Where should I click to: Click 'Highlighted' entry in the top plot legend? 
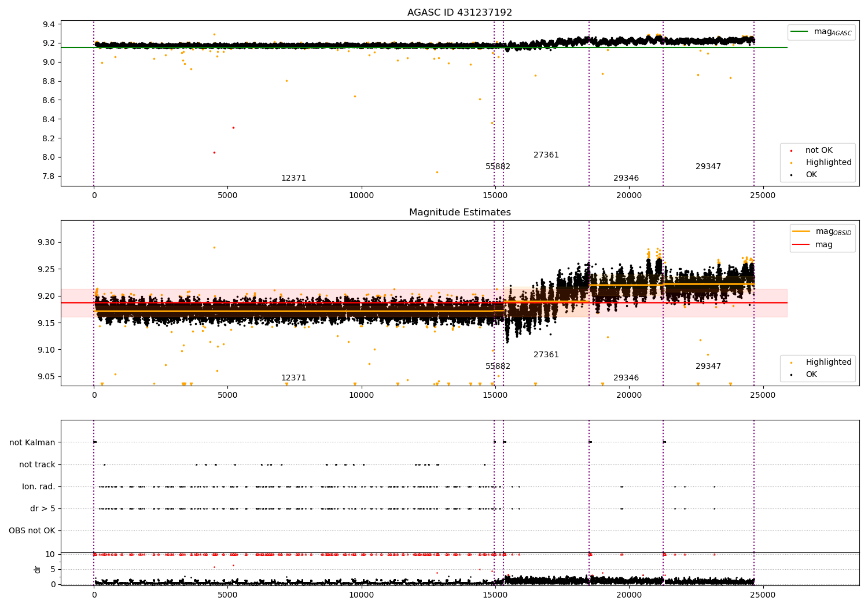pyautogui.click(x=828, y=163)
